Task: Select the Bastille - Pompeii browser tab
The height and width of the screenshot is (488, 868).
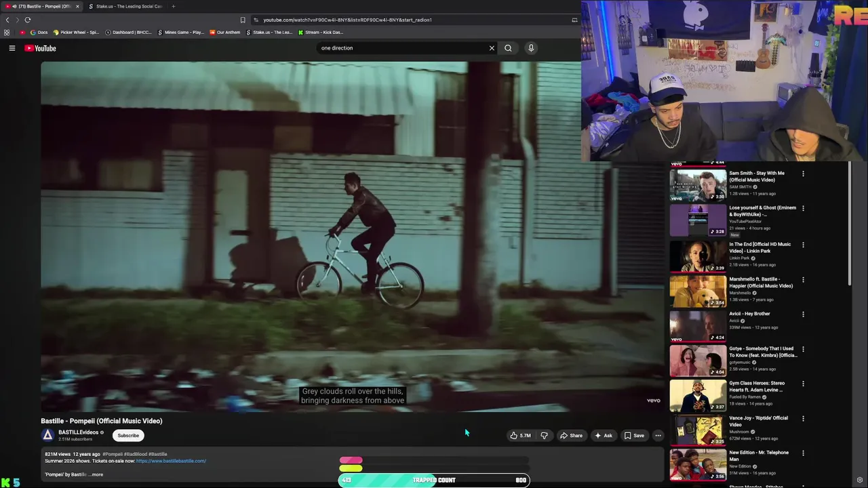Action: (42, 6)
